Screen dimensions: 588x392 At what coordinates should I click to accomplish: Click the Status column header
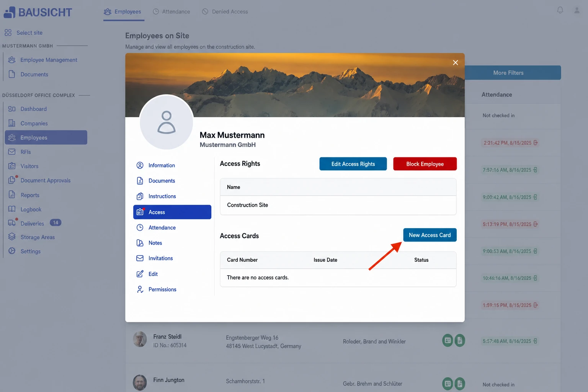coord(421,260)
